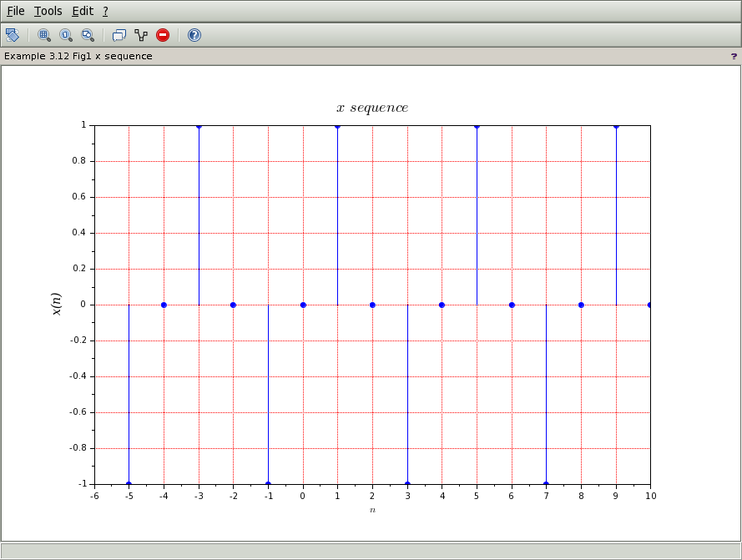Viewport: 742px width, 560px height.
Task: Select the plot title 'x sequence'
Action: [372, 108]
